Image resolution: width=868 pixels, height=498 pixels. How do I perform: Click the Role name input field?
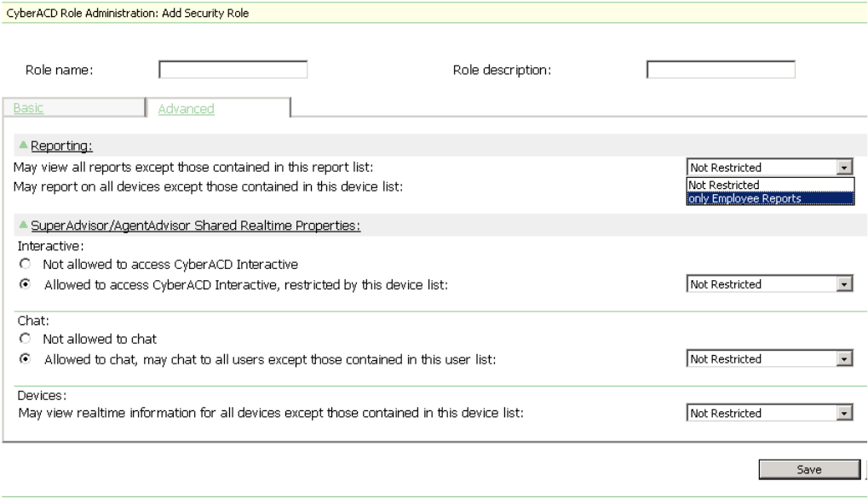point(233,70)
